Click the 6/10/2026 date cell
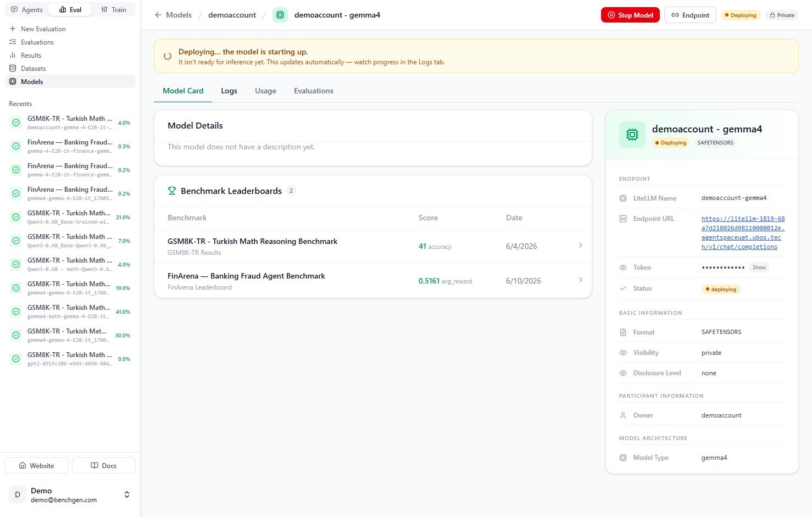 tap(524, 281)
